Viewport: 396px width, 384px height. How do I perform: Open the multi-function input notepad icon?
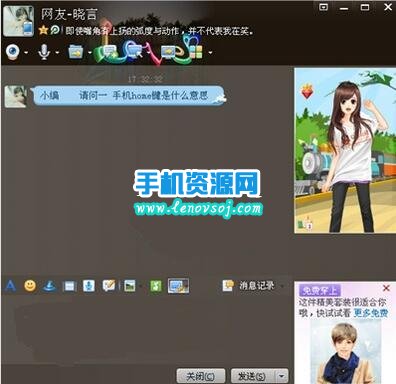pos(109,286)
